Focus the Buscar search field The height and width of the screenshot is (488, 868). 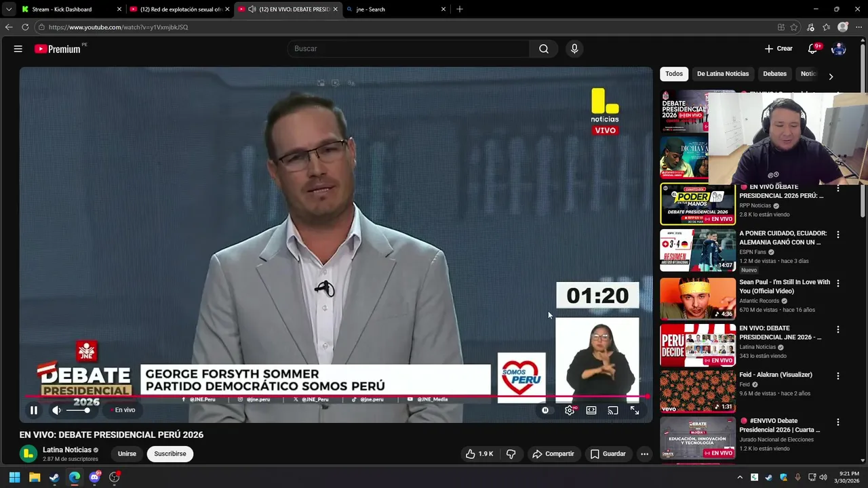408,49
